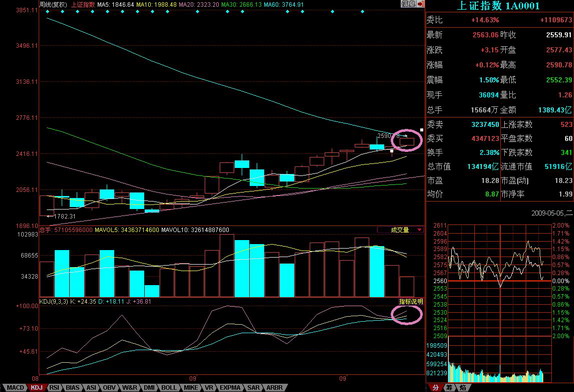Click the 上证指数 1A0001 title
574x392 pixels.
(x=498, y=5)
